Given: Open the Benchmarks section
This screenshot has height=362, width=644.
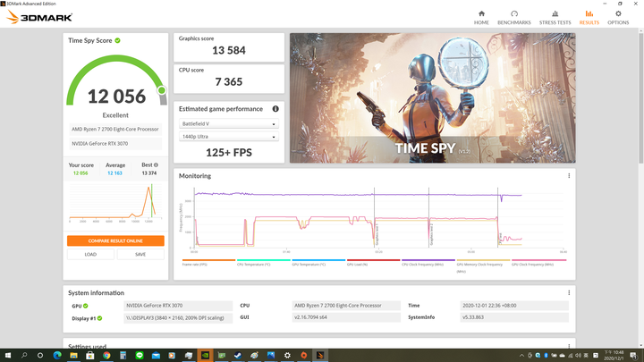Looking at the screenshot, I should [x=513, y=18].
